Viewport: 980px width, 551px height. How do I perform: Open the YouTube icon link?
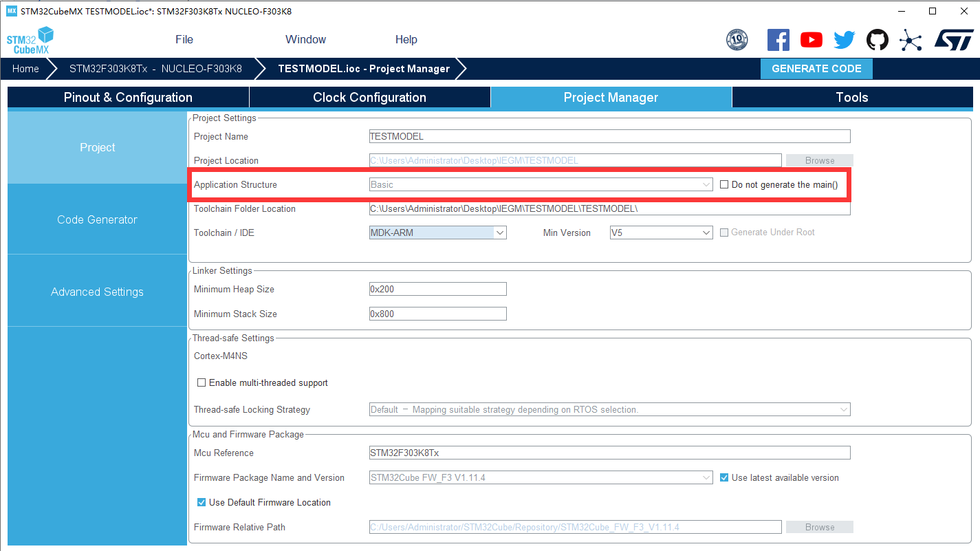[812, 40]
